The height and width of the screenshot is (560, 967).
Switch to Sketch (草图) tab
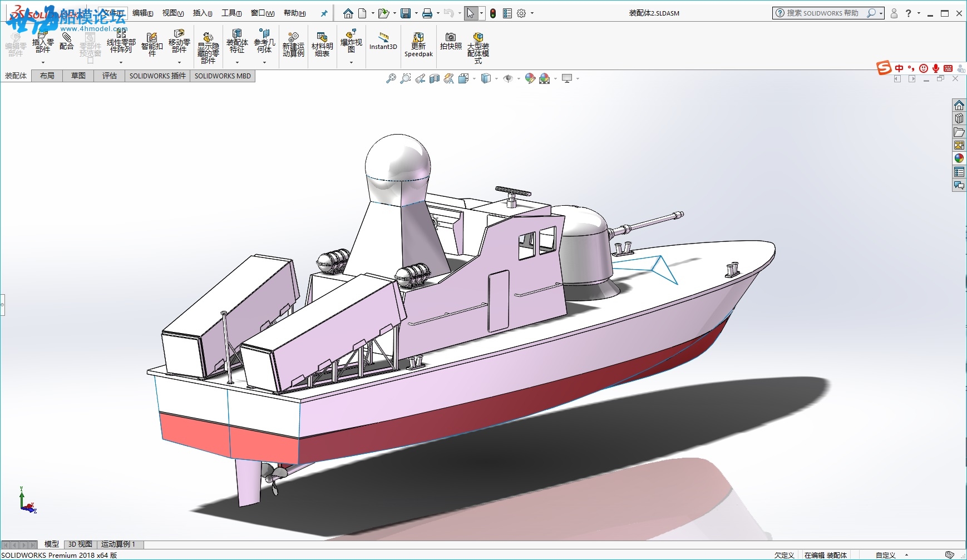(78, 76)
